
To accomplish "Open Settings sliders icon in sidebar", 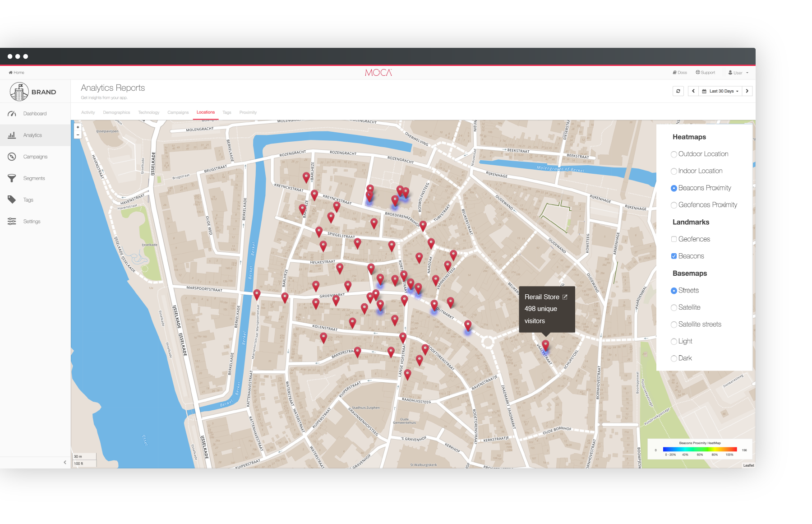I will (x=12, y=221).
